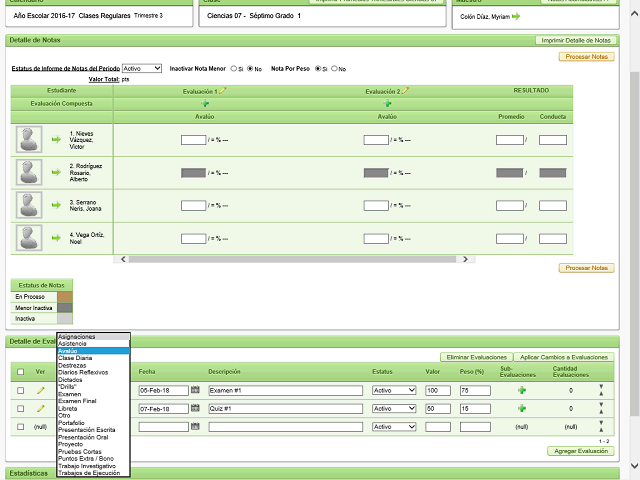
Task: Select No for Inactivar Nota Menor
Action: 250,69
